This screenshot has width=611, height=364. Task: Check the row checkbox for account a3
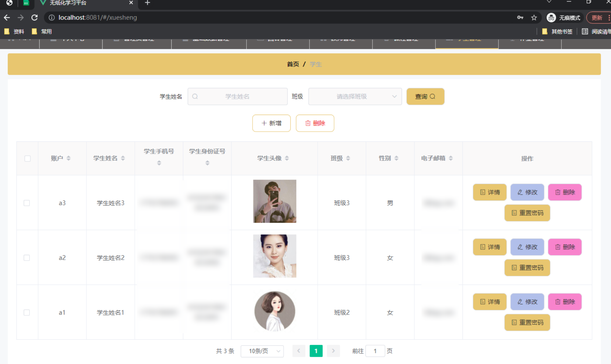[x=27, y=203]
